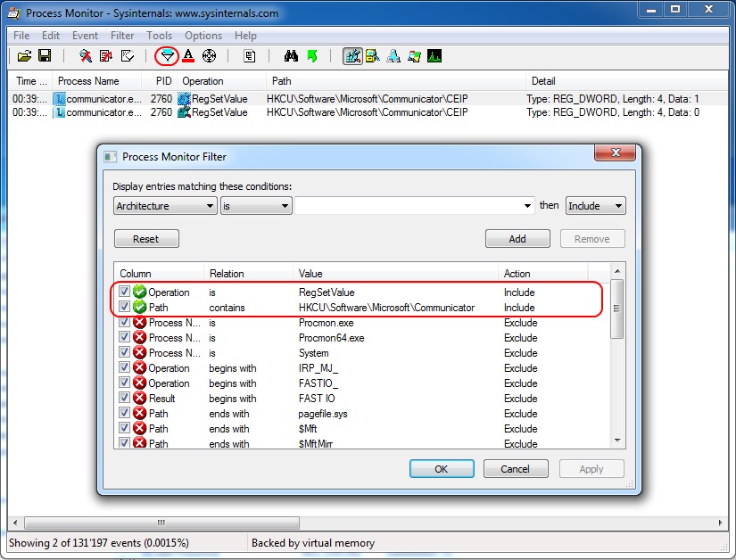
Task: Click the red X icon of the Procmon.exe filter
Action: 139,323
